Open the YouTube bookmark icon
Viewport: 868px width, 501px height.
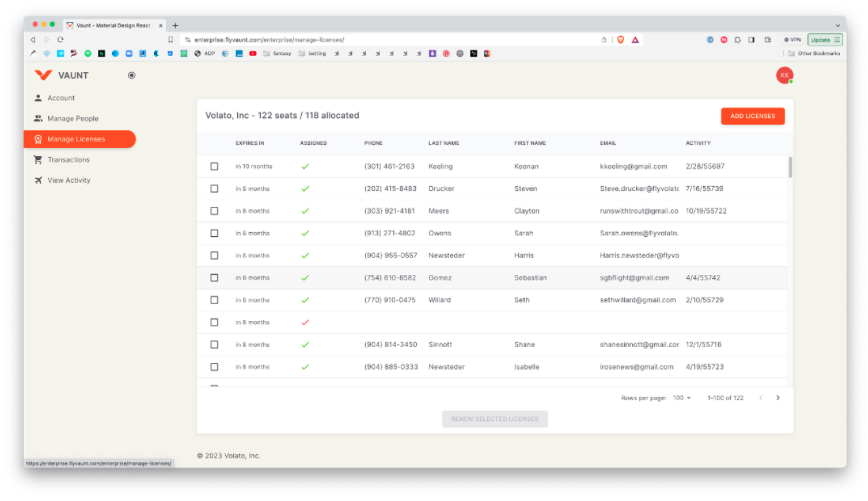tap(253, 53)
